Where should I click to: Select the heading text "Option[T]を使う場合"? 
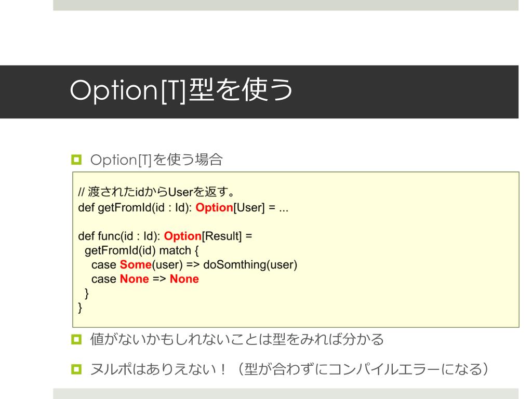click(x=156, y=159)
